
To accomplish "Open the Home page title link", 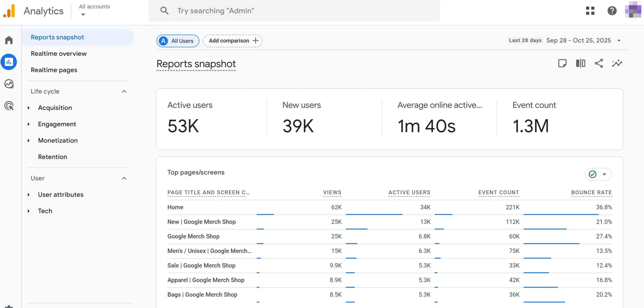I will tap(175, 207).
